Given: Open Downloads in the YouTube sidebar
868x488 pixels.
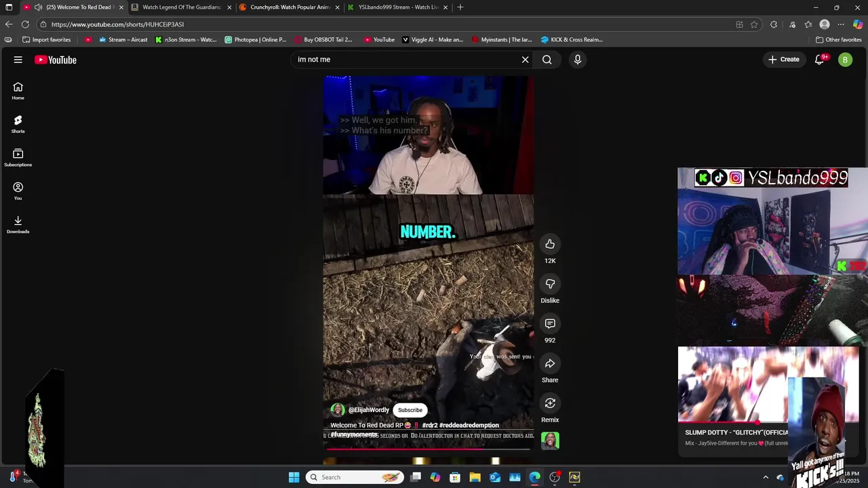Looking at the screenshot, I should [x=18, y=224].
